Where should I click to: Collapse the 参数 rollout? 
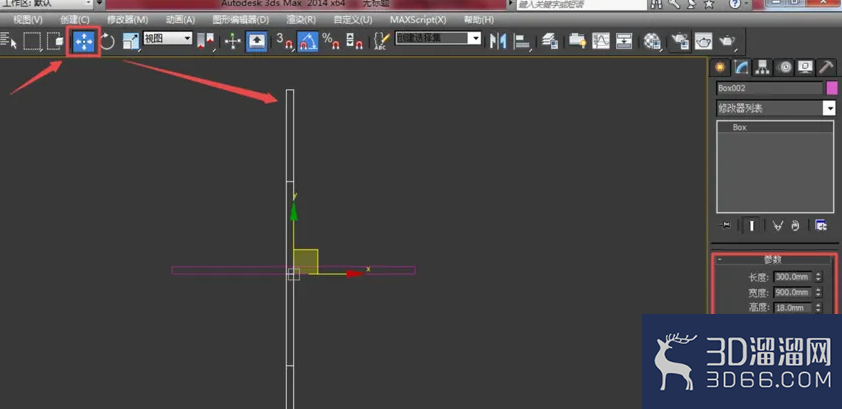point(775,260)
